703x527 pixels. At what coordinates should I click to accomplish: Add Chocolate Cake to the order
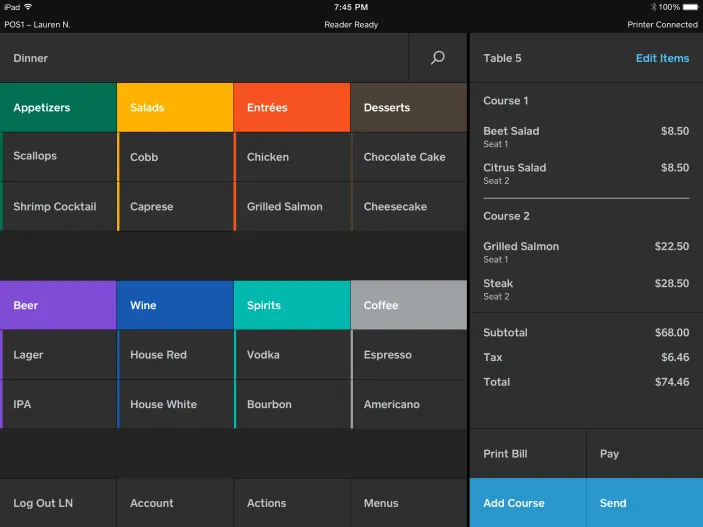point(409,157)
